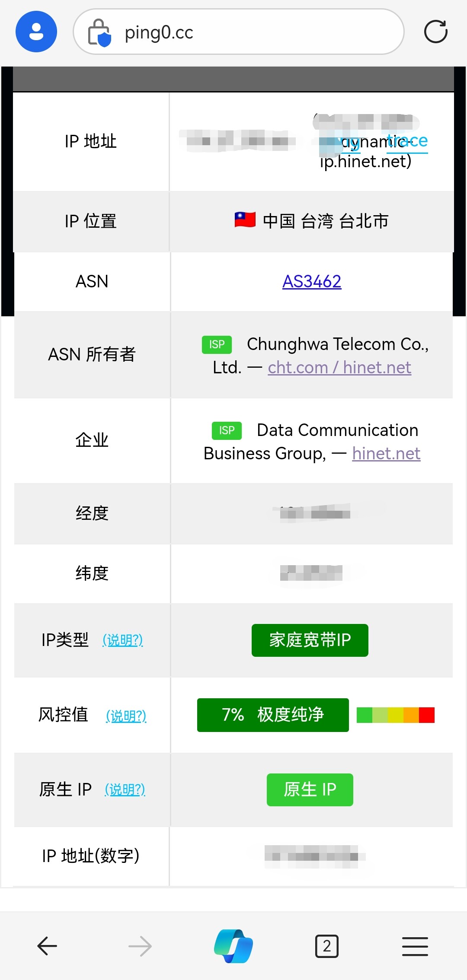Click the 7% 极度纯净 risk badge

click(273, 715)
